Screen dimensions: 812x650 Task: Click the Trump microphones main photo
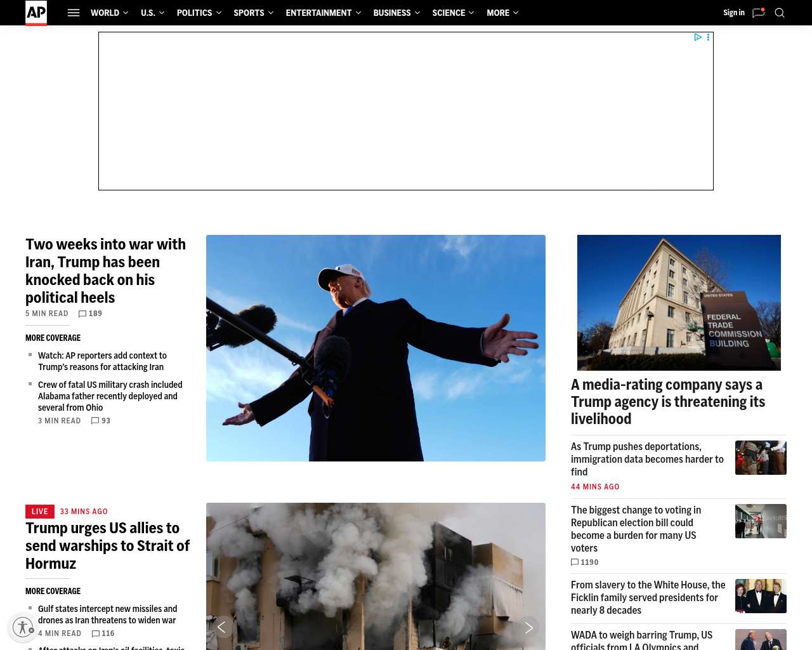click(x=376, y=348)
